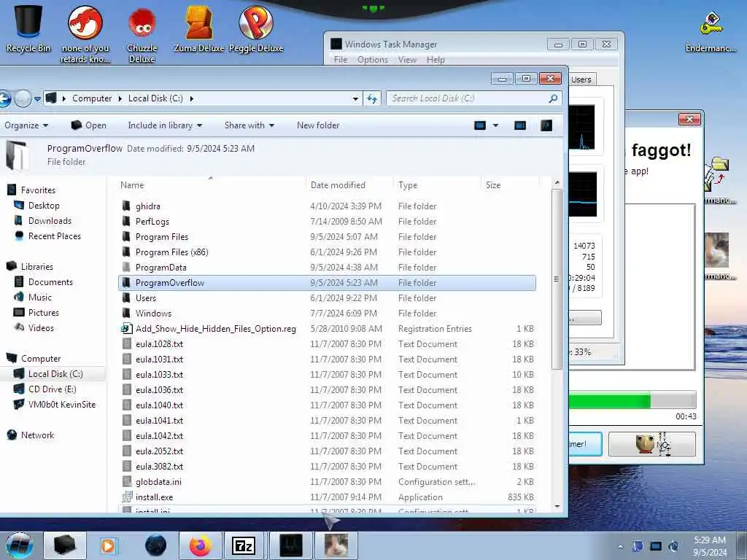
Task: Click the Open toolbar button
Action: pos(89,125)
